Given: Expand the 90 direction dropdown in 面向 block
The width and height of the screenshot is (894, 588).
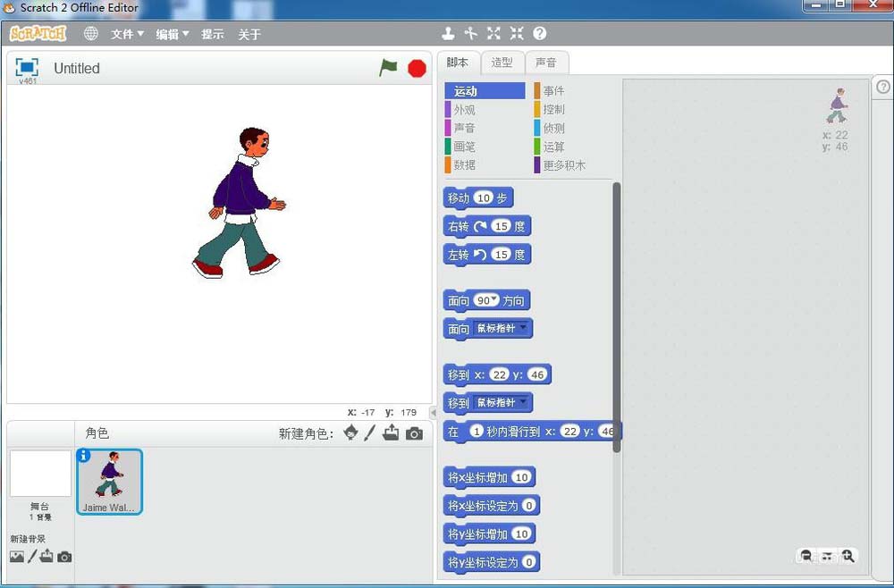Looking at the screenshot, I should coord(494,299).
